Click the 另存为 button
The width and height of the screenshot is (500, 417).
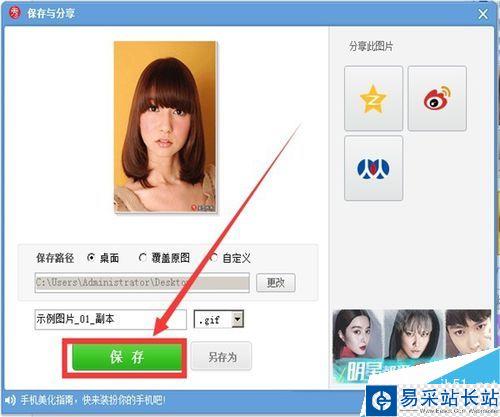[222, 357]
